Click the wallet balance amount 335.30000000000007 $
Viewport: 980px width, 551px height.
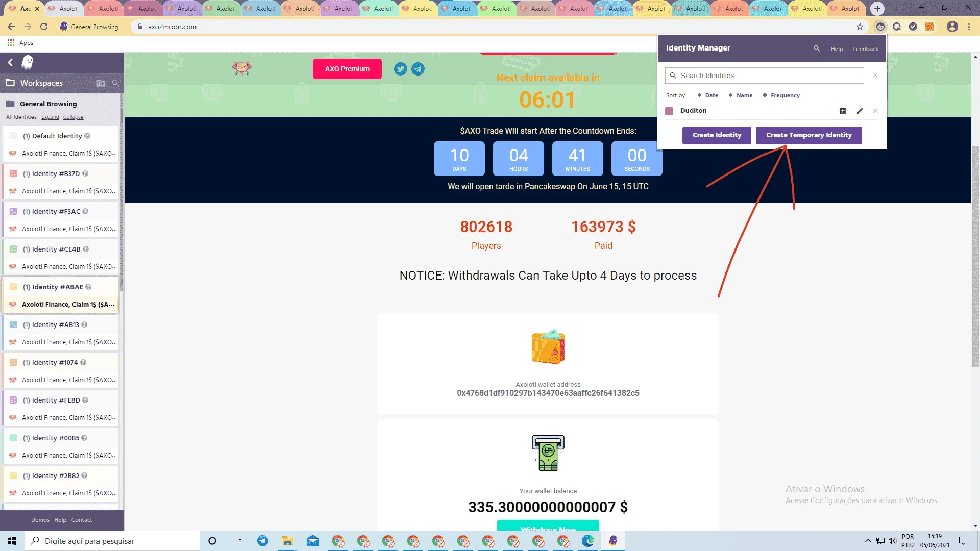click(548, 507)
